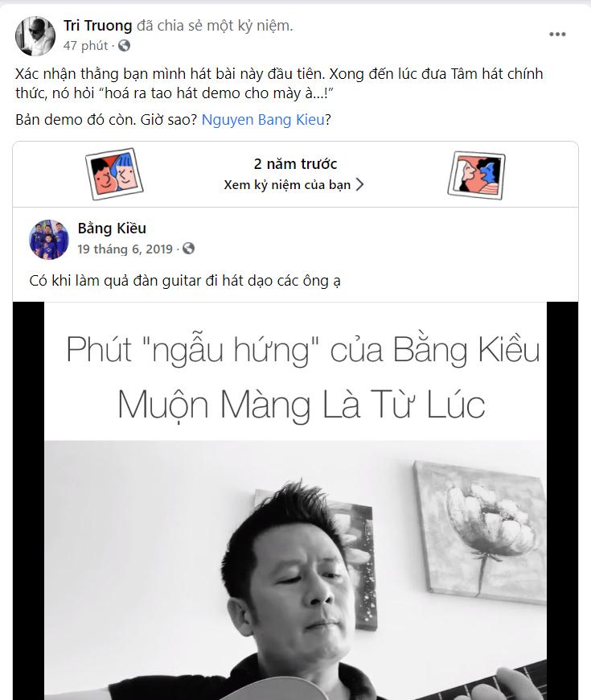This screenshot has height=700, width=591.
Task: Select the flower painting area in the video
Action: coord(480,531)
